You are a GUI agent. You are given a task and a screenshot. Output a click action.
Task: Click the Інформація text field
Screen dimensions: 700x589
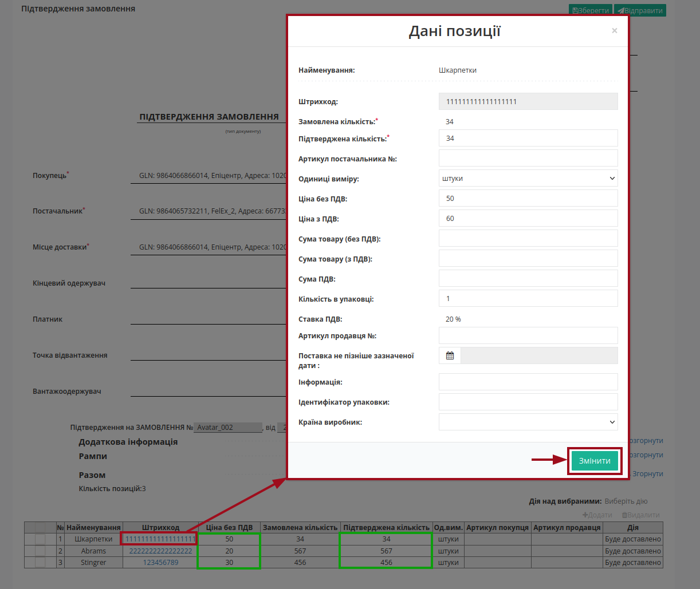(528, 382)
